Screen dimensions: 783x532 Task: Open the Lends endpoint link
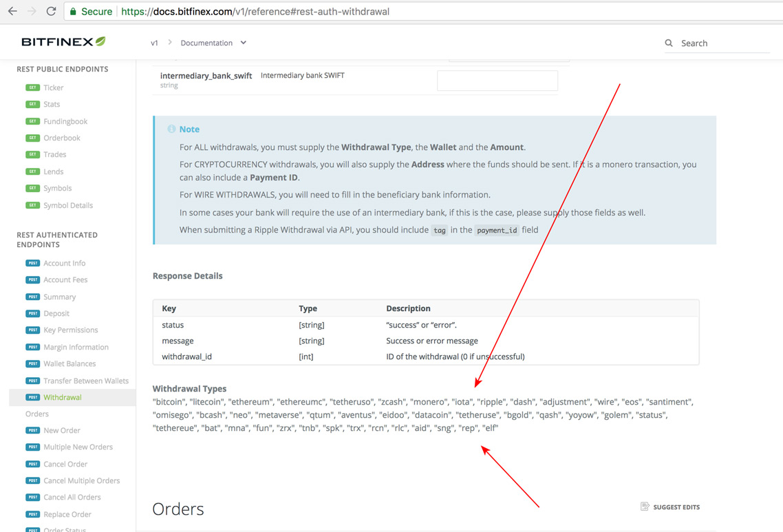pyautogui.click(x=54, y=171)
